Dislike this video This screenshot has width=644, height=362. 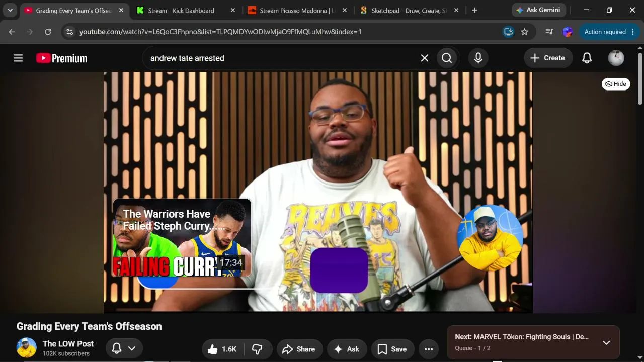coord(258,349)
